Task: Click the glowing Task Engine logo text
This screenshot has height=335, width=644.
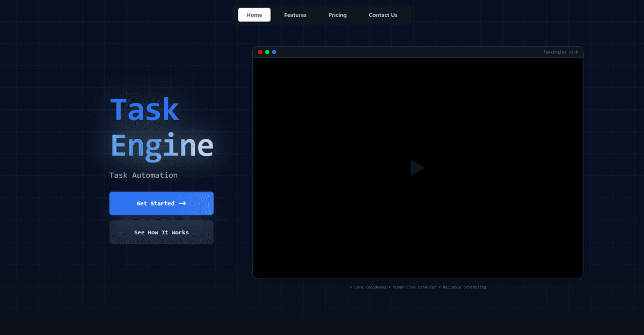Action: coord(161,126)
